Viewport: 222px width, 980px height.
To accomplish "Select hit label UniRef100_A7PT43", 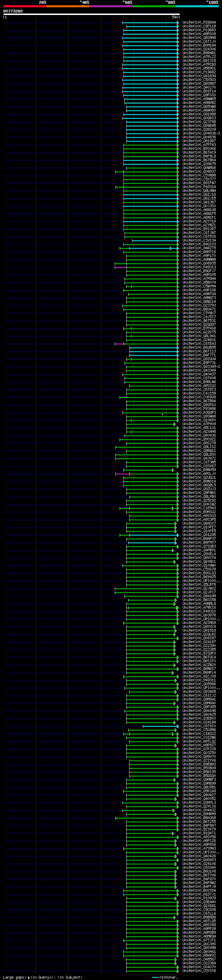I will pyautogui.click(x=199, y=145).
